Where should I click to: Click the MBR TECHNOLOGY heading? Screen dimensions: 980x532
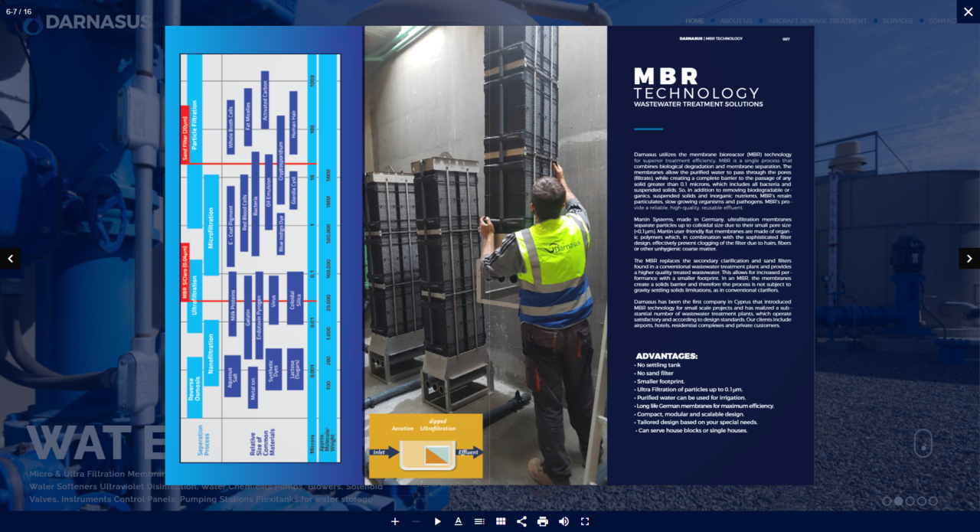click(x=697, y=84)
